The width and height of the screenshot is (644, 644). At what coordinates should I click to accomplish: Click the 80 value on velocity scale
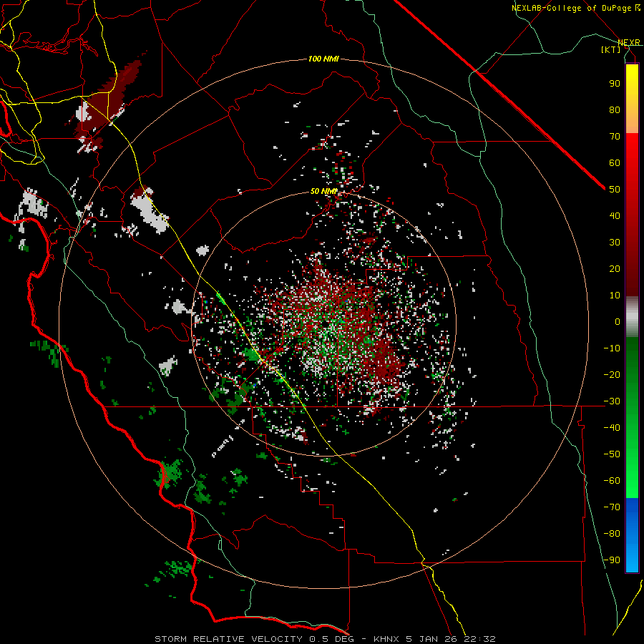pos(615,109)
